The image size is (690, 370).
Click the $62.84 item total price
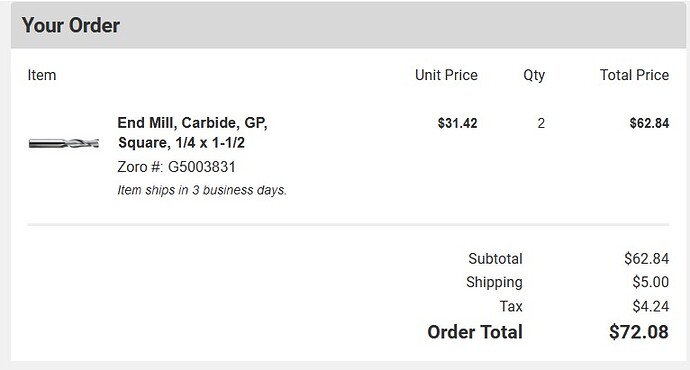[x=650, y=123]
